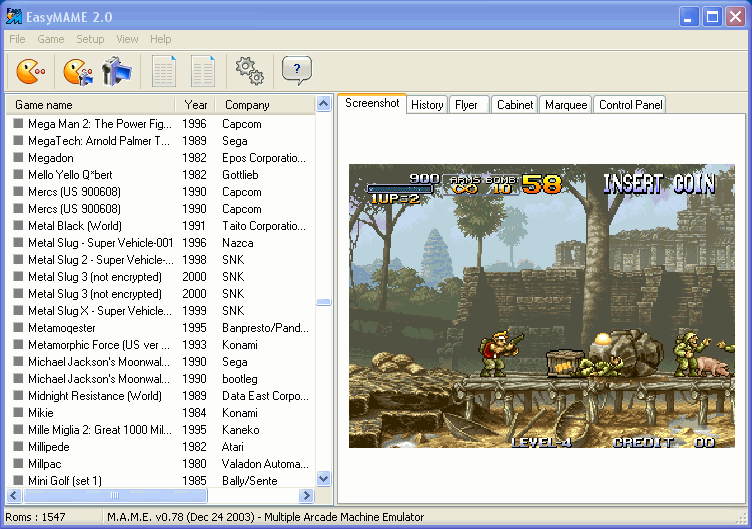This screenshot has width=752, height=529.
Task: Maximize the EasyMAME window
Action: coord(712,17)
